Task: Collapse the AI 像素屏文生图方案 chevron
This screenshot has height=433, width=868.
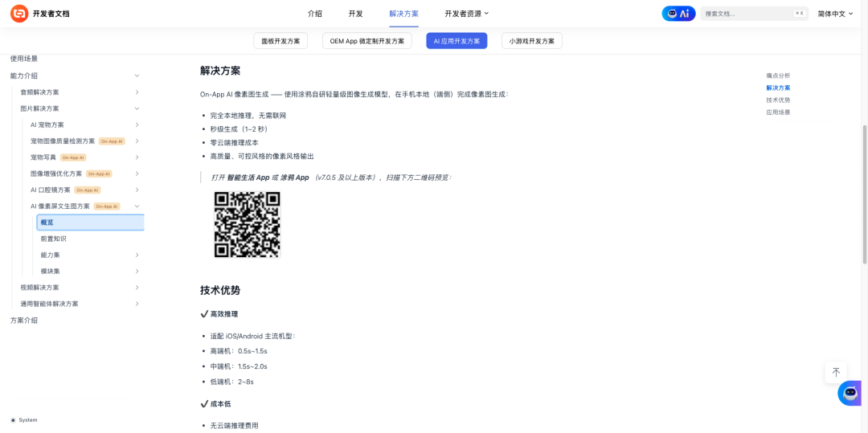Action: (x=137, y=206)
